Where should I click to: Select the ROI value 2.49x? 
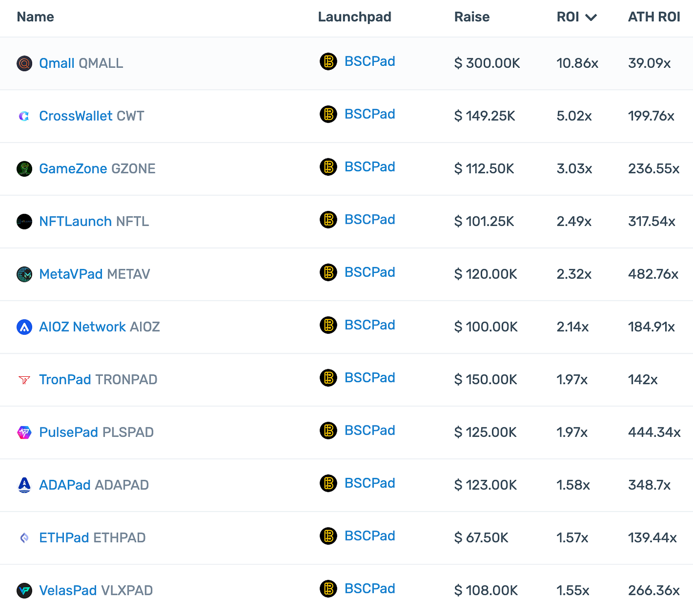click(x=574, y=221)
